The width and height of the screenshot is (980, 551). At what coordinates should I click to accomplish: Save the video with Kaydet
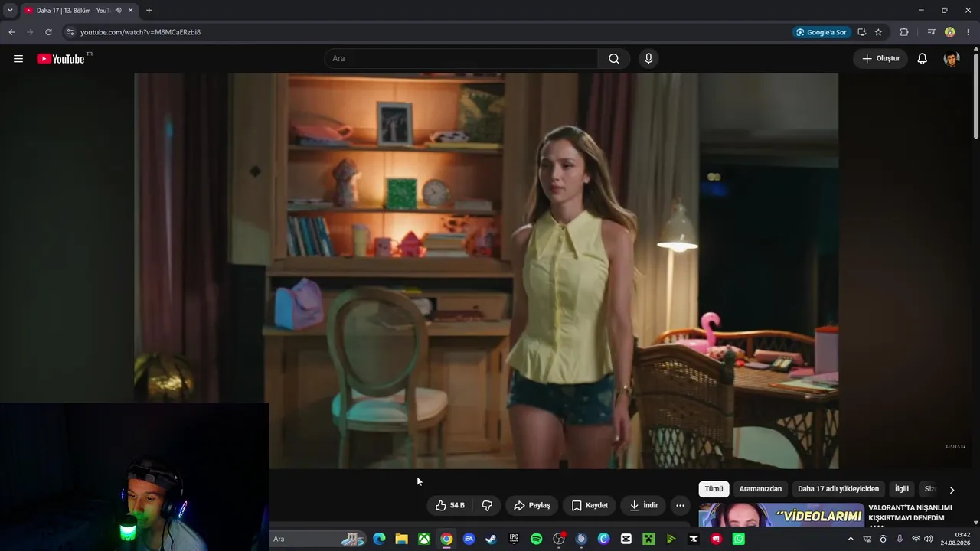[x=590, y=505]
